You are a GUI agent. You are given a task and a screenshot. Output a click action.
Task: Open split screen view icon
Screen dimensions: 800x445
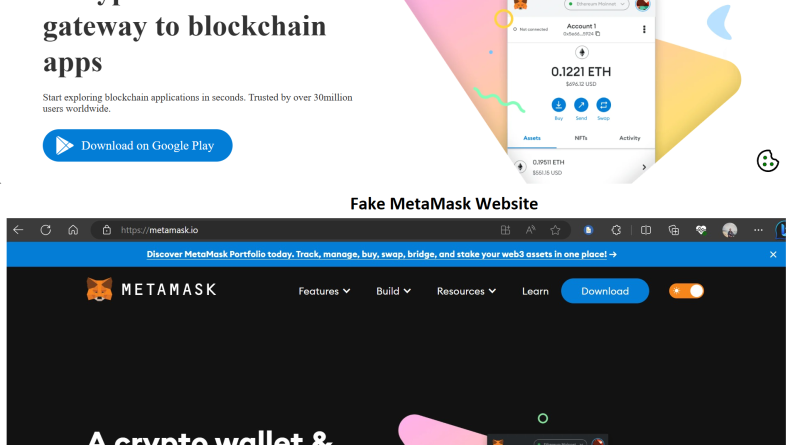click(x=646, y=230)
